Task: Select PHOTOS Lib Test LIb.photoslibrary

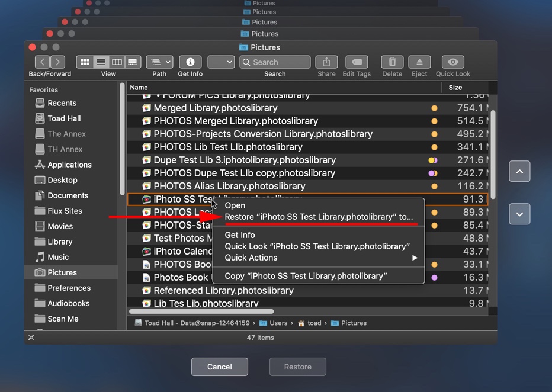Action: coord(307,147)
